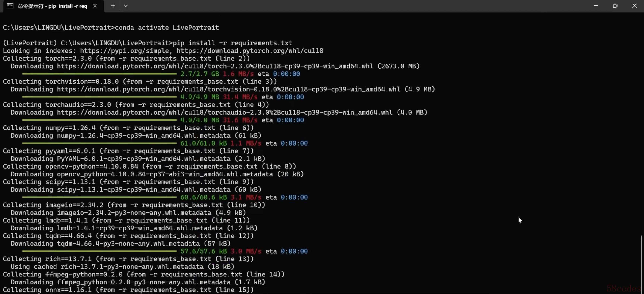The image size is (644, 294).
Task: Click the '31.6 MB/s' download speed
Action: pyautogui.click(x=240, y=120)
